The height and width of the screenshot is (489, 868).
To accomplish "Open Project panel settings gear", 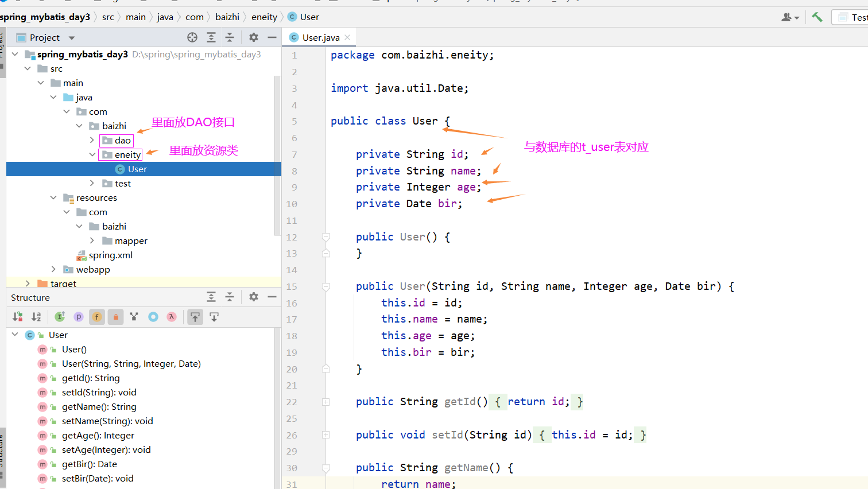I will pos(254,37).
